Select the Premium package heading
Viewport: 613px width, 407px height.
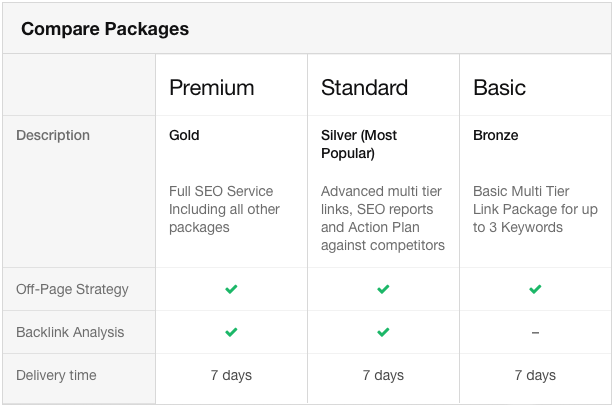coord(212,88)
